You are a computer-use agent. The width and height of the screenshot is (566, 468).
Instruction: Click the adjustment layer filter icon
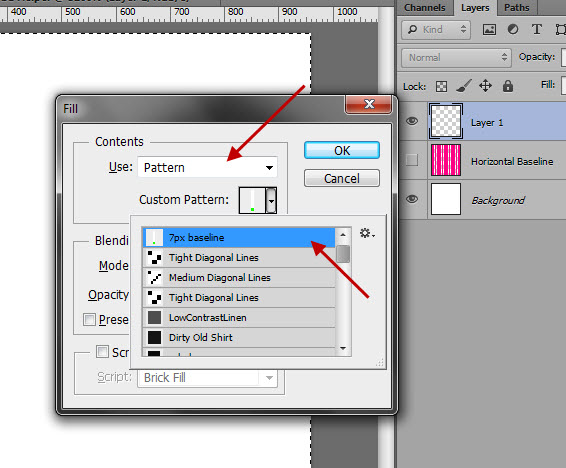pos(513,29)
